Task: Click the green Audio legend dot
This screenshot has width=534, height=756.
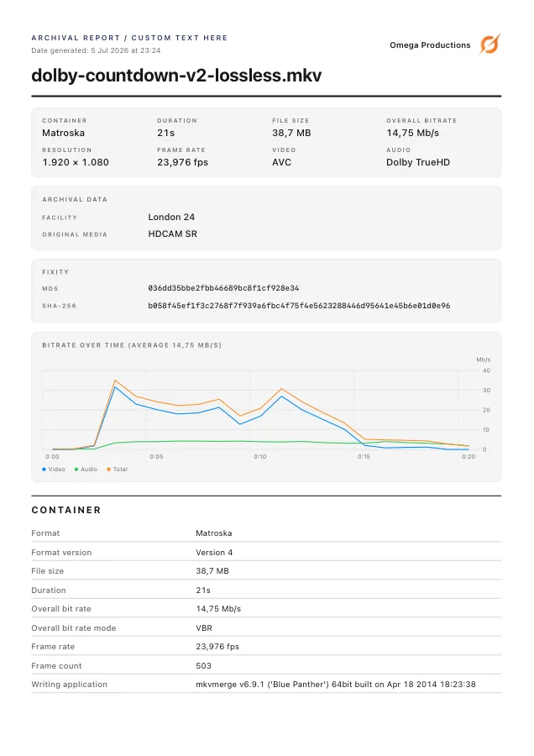Action: (76, 469)
